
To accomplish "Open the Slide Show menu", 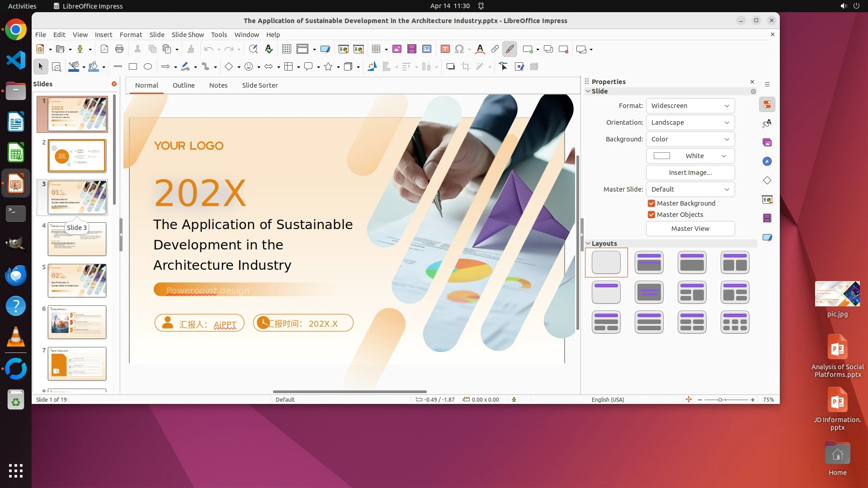I will (188, 35).
